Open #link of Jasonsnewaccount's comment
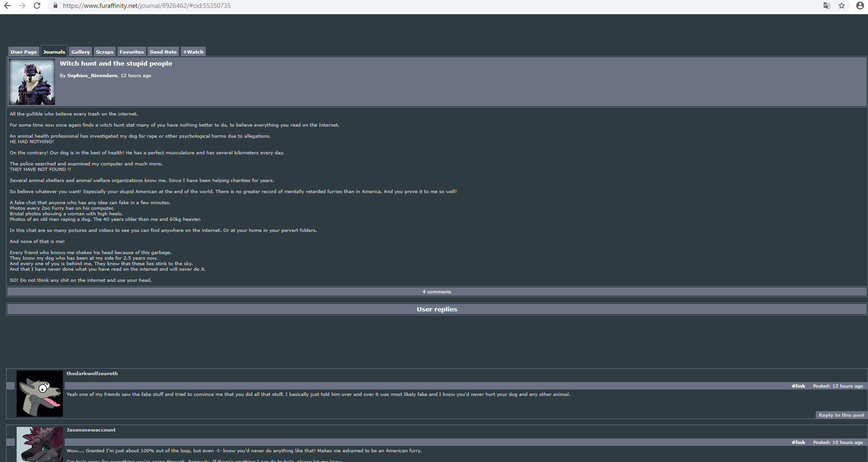Viewport: 868px width, 462px height. [798, 442]
